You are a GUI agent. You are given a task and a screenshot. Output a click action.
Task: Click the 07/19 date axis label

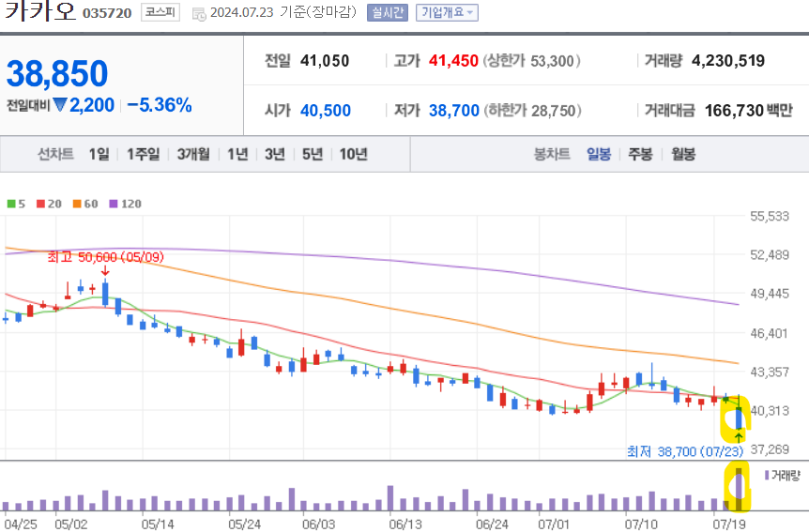tap(729, 524)
